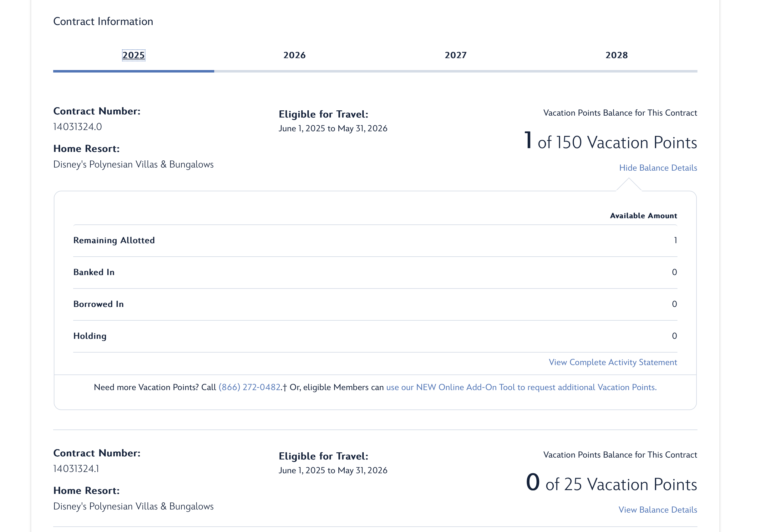Click contract number 14031324.0
Viewport: 760px width, 532px height.
tap(78, 127)
